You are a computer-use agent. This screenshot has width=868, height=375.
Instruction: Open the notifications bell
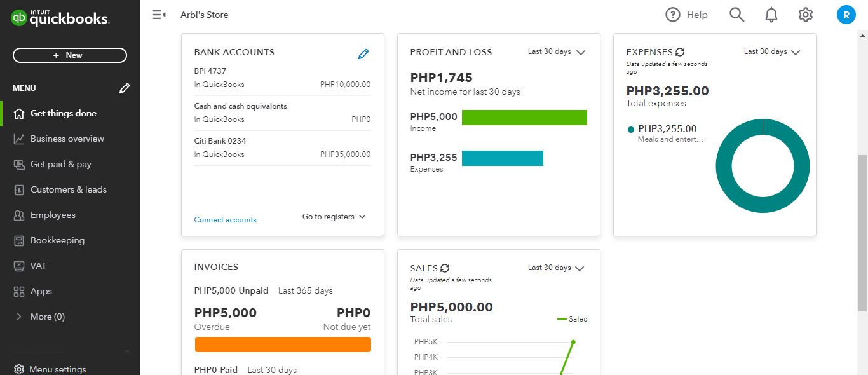[771, 15]
